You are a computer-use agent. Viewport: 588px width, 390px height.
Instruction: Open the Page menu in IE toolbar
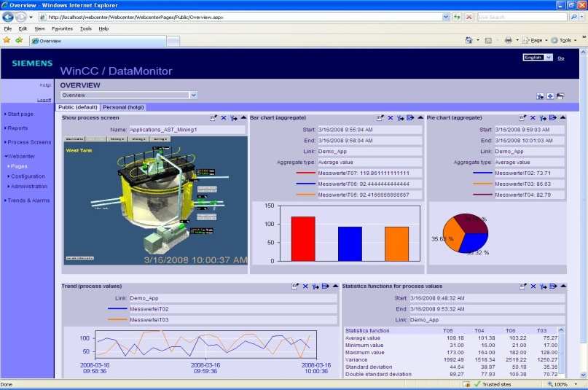[535, 40]
